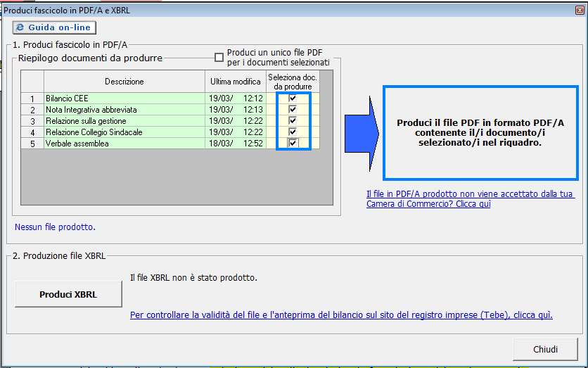Click the Descrizione column header
The width and height of the screenshot is (588, 368).
(124, 82)
